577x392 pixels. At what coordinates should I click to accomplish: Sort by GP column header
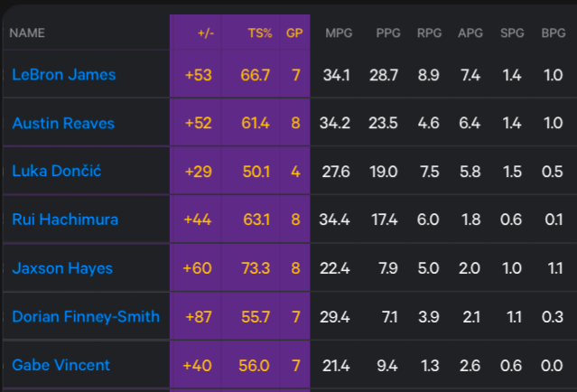click(294, 33)
